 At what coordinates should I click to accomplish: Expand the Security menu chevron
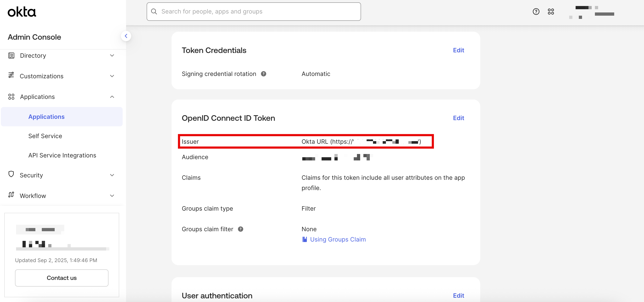point(112,175)
